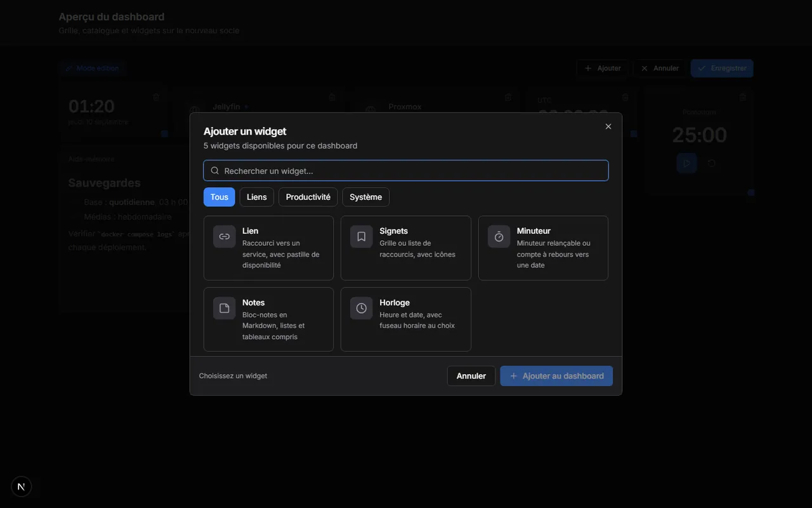Start the Pomodoro timer play button
The height and width of the screenshot is (508, 812).
[686, 163]
